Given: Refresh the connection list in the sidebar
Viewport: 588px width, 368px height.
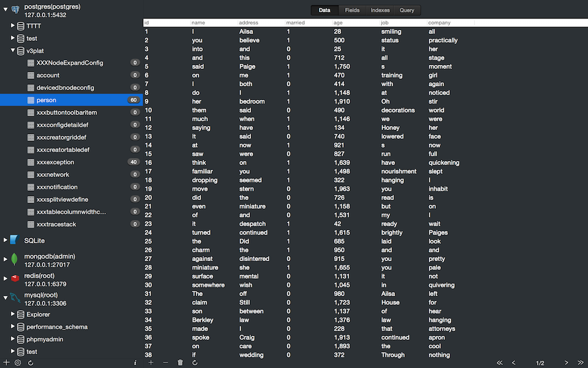Looking at the screenshot, I should [x=30, y=363].
